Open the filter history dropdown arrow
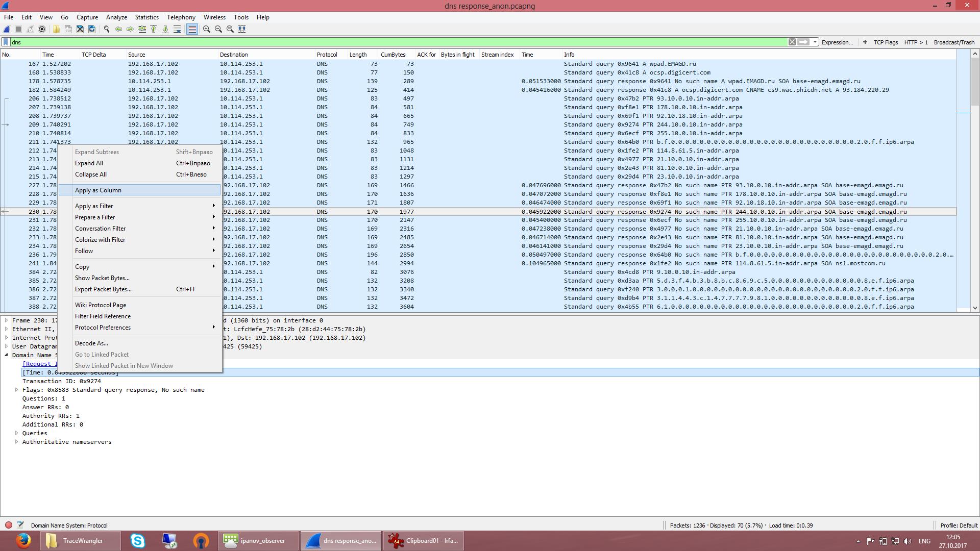Image resolution: width=980 pixels, height=551 pixels. click(815, 42)
